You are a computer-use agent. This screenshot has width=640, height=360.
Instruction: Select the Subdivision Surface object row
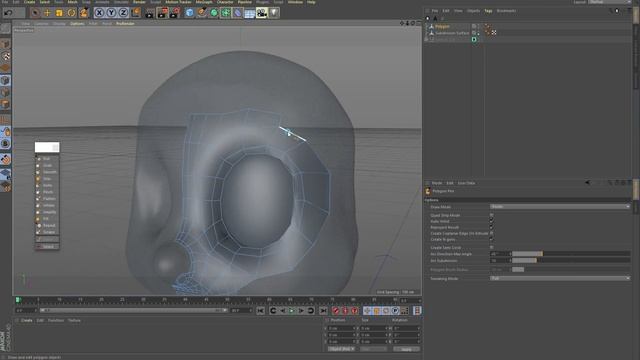click(451, 33)
